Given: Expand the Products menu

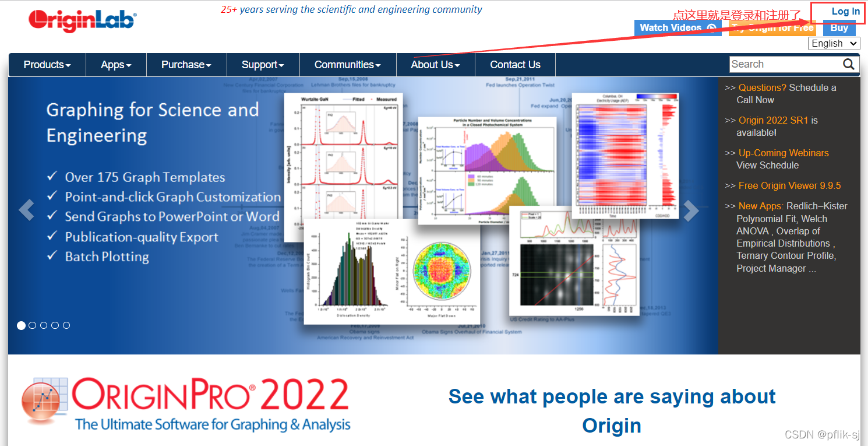Looking at the screenshot, I should (47, 65).
